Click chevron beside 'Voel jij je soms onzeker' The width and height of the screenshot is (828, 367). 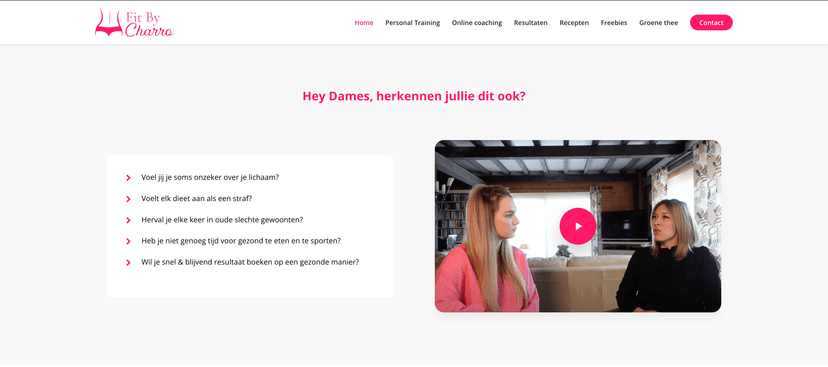click(128, 178)
